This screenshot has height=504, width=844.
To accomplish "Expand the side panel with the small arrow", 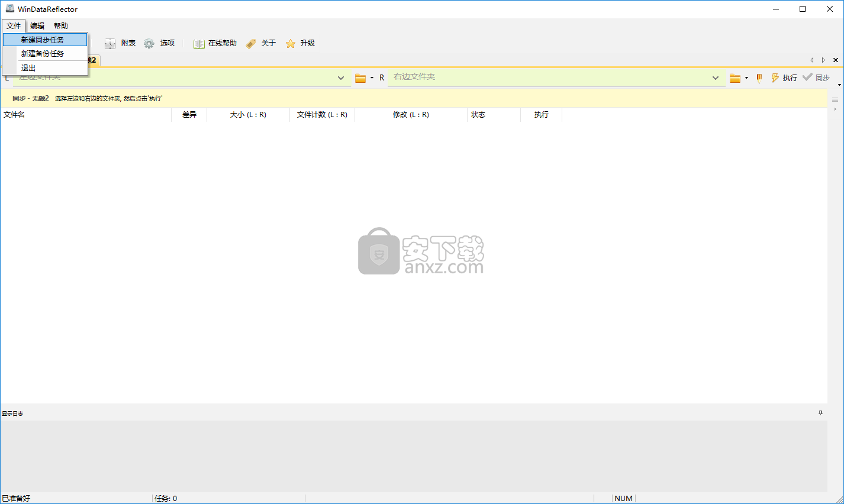I will click(835, 109).
